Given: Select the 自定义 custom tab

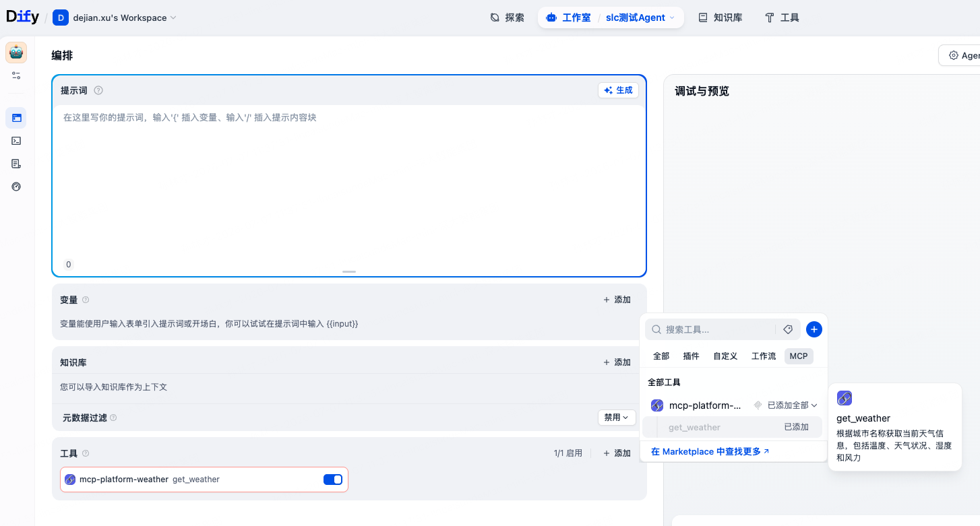Looking at the screenshot, I should click(725, 356).
